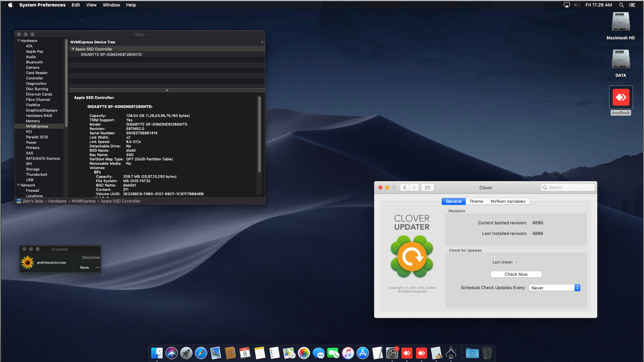The image size is (644, 362).
Task: Click volume icon in menu bar
Action: click(x=578, y=5)
